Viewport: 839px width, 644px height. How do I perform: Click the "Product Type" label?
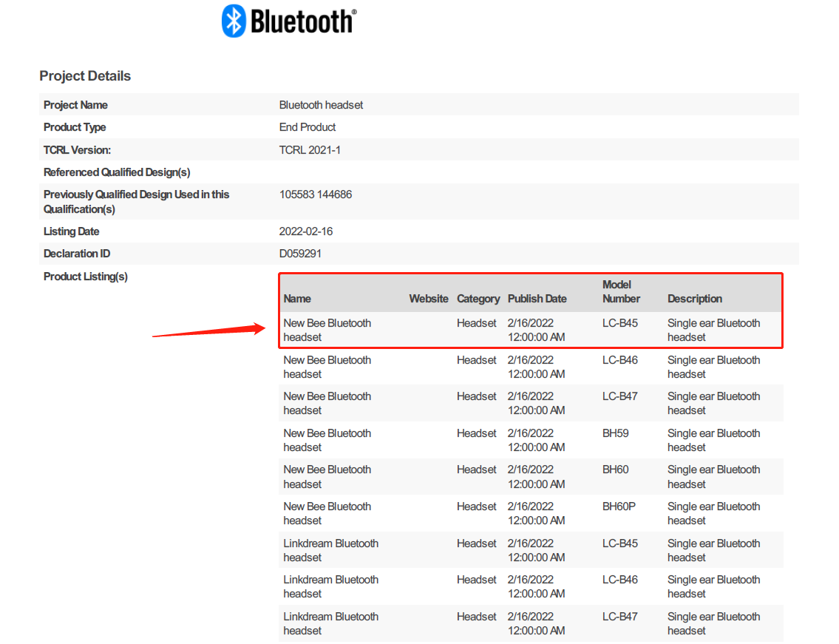point(75,127)
